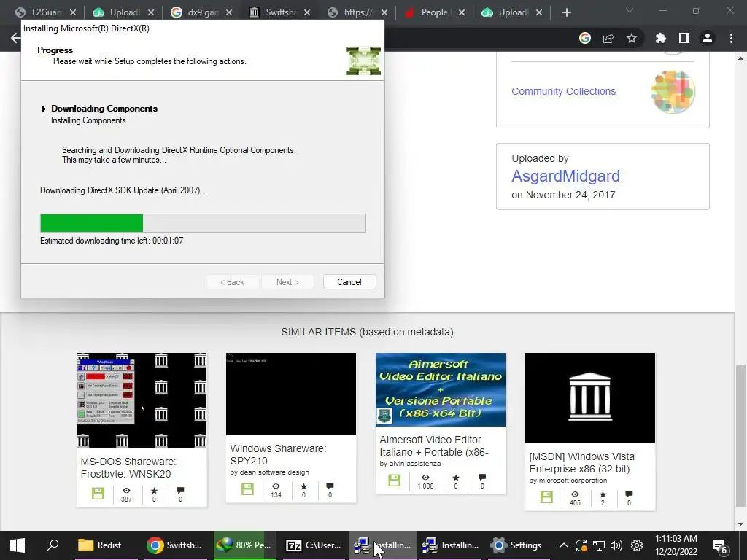The width and height of the screenshot is (747, 560).
Task: Click the Community Collections round thumbnail
Action: click(x=673, y=92)
